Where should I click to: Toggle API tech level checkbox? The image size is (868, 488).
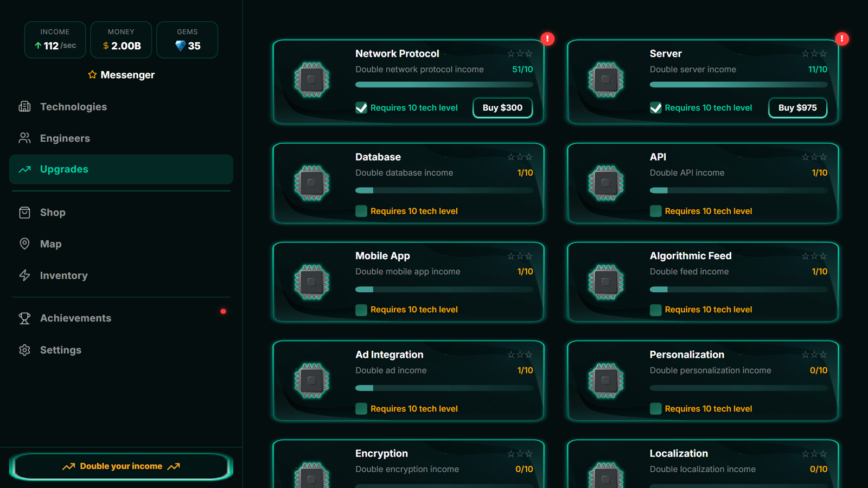[x=656, y=211]
